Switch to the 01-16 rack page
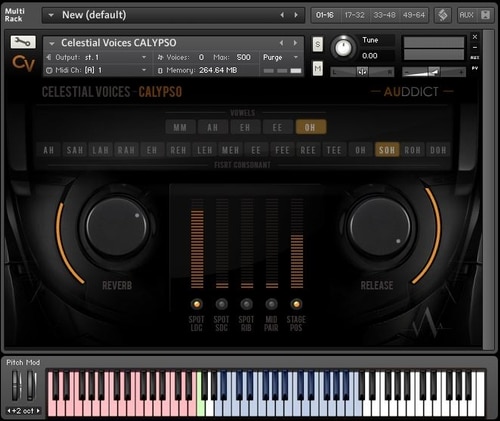The width and height of the screenshot is (500, 421). [325, 15]
